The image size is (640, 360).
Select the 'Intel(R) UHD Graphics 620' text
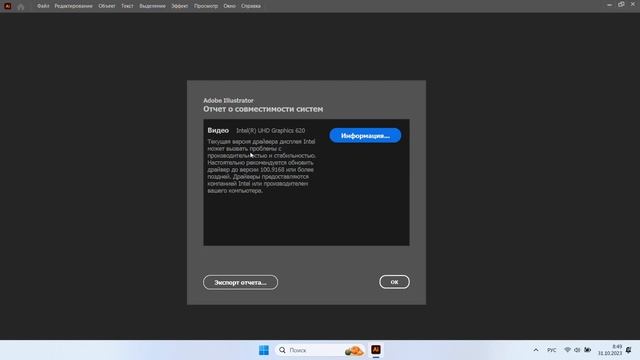pos(270,131)
